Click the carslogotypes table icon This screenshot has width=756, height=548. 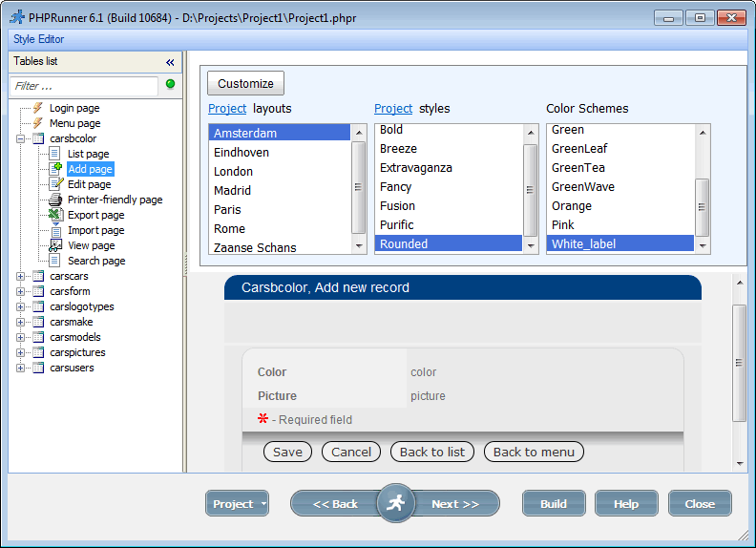[x=38, y=306]
